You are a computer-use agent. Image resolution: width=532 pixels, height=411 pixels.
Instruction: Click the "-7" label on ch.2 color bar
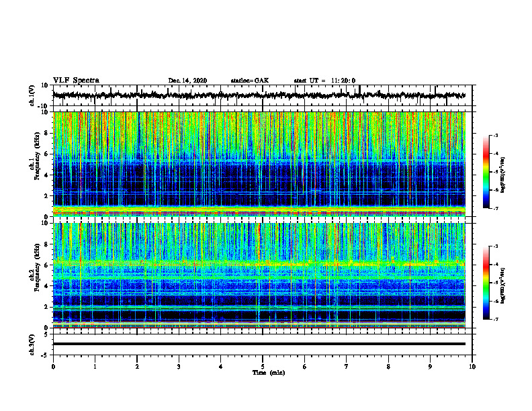tap(496, 319)
